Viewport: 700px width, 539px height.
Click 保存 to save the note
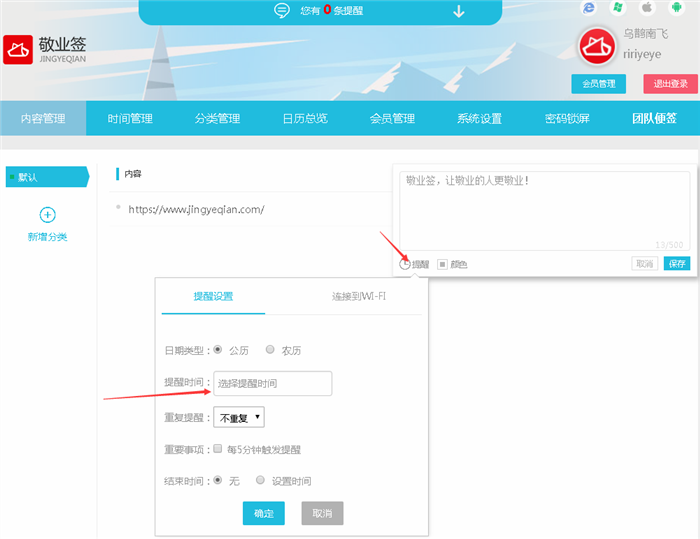click(x=677, y=263)
